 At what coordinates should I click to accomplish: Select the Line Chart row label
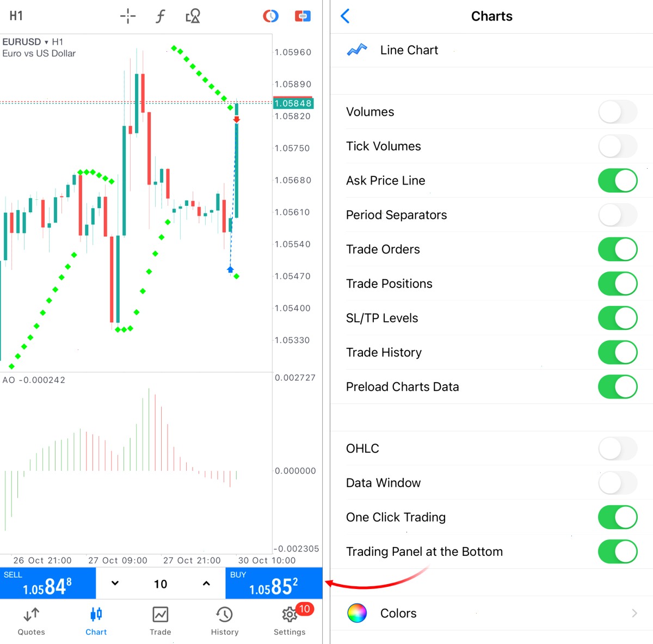(x=409, y=50)
